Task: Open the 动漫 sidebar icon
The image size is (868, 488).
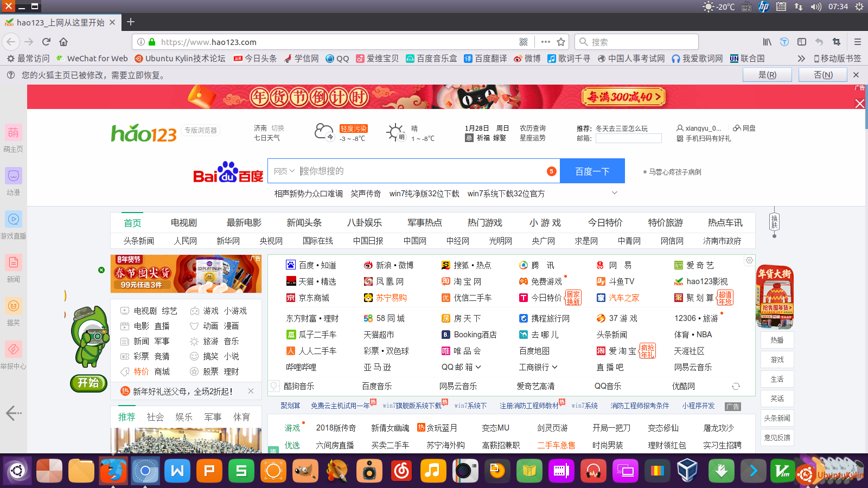Action: [x=14, y=176]
